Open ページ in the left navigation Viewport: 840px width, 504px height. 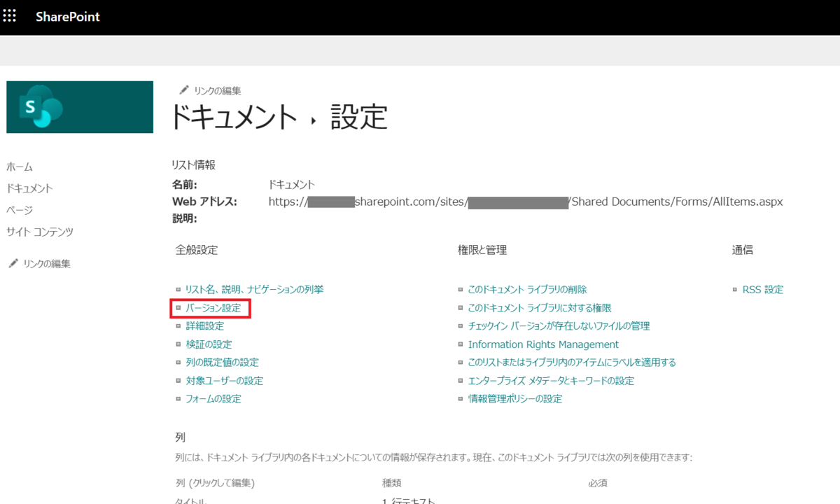20,210
